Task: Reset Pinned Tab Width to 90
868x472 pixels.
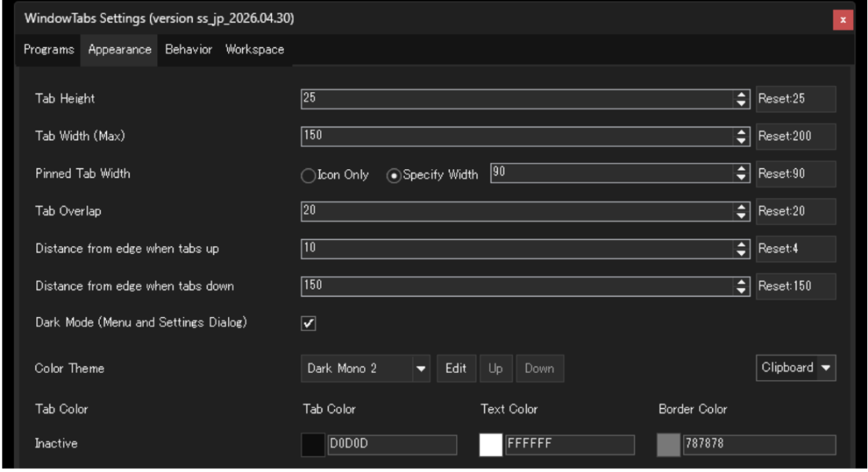Action: (x=796, y=174)
